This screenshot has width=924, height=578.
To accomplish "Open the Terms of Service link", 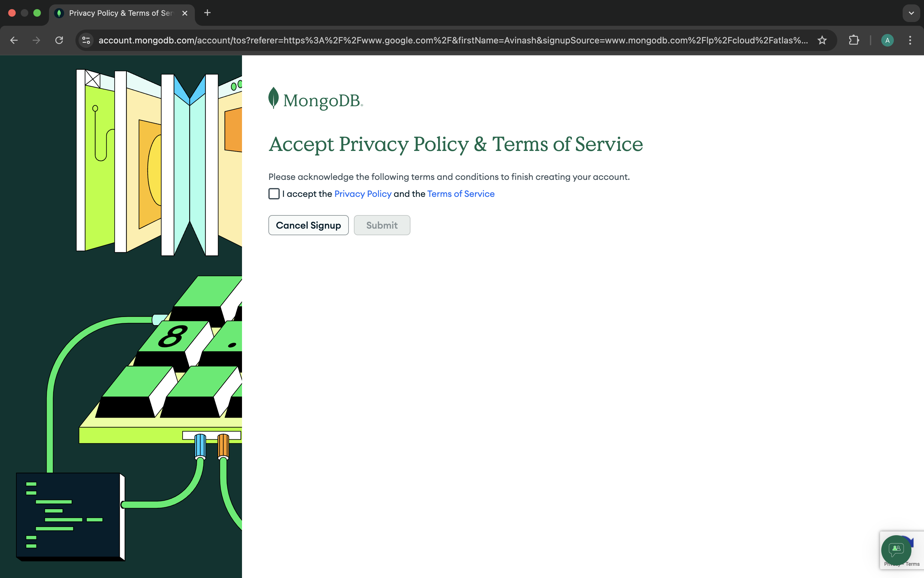I will point(461,194).
